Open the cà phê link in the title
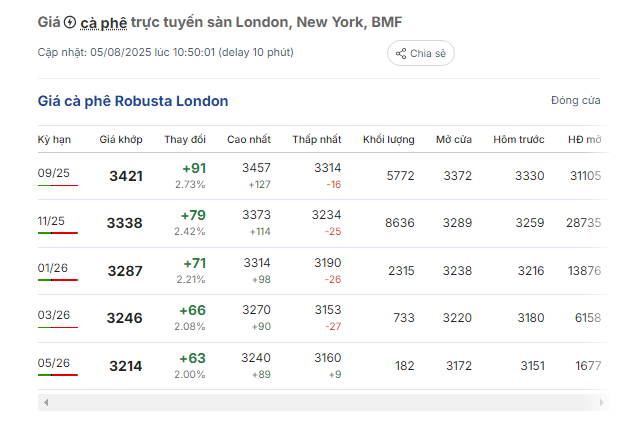This screenshot has width=642, height=426. tap(104, 23)
